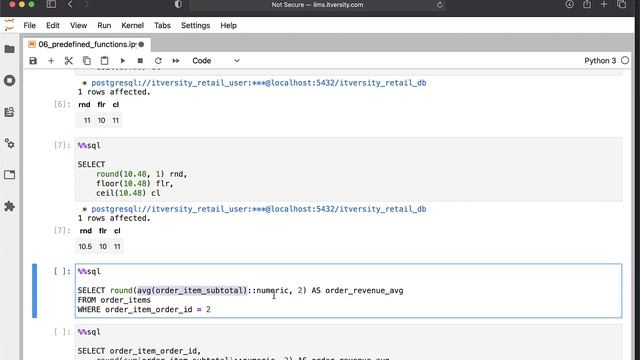This screenshot has height=360, width=640.
Task: Open the Run menu
Action: click(x=104, y=25)
